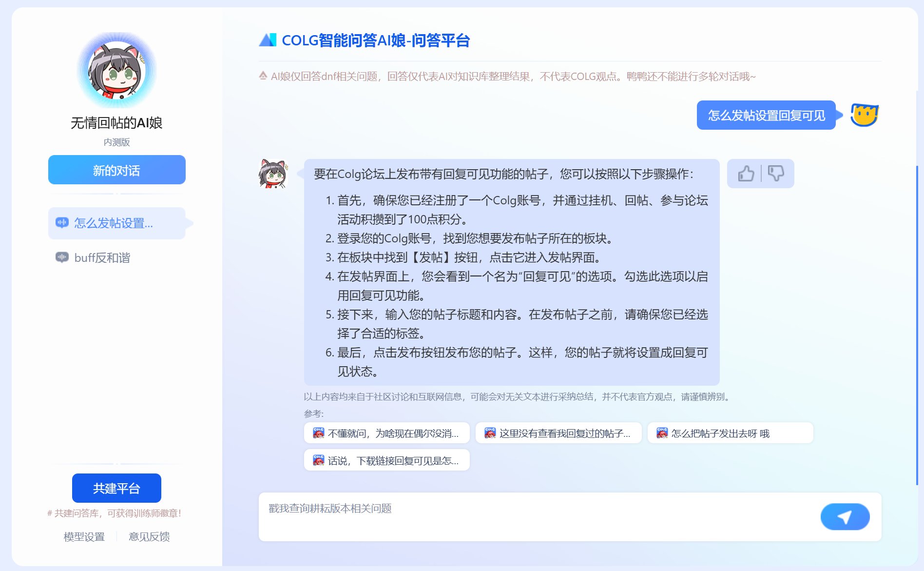Viewport: 924px width, 571px height.
Task: Click the thumbs-down icon on the answer
Action: click(776, 173)
